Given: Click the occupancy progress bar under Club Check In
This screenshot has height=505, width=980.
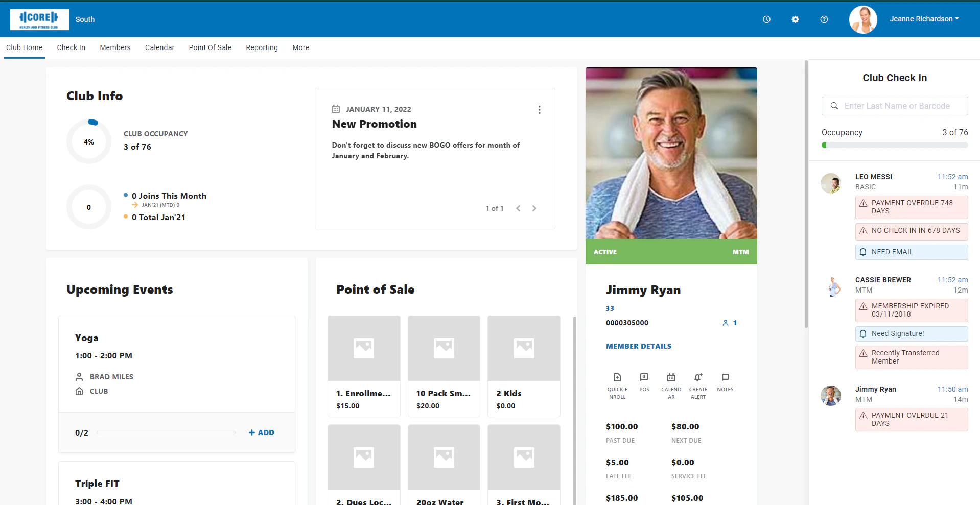Looking at the screenshot, I should coord(894,145).
